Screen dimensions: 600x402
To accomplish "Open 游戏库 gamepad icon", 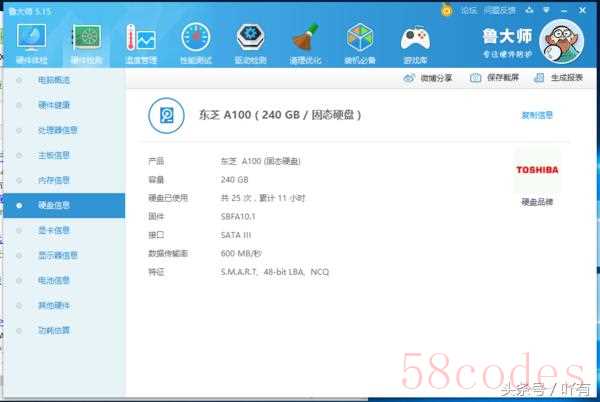I will 415,38.
